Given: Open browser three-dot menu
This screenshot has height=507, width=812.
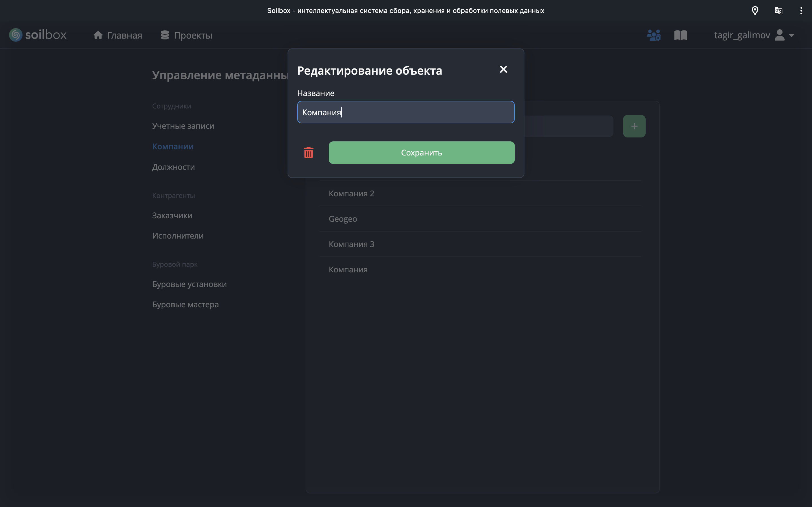Looking at the screenshot, I should 801,11.
